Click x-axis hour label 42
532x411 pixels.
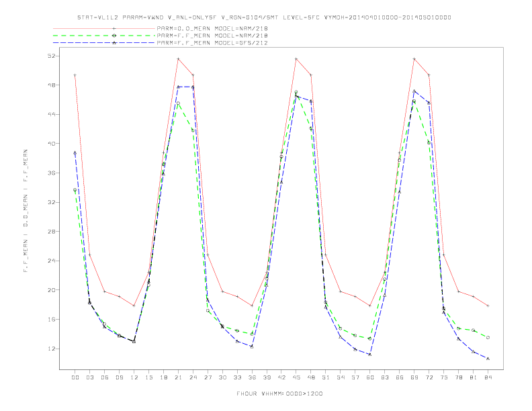pos(281,377)
